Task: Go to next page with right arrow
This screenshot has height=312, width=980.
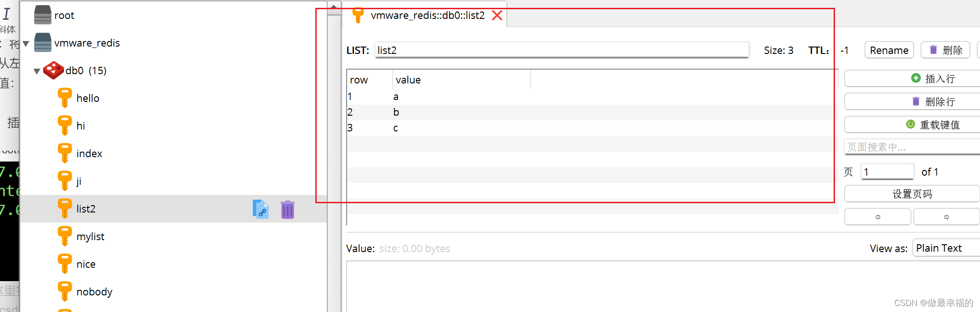Action: pyautogui.click(x=947, y=217)
